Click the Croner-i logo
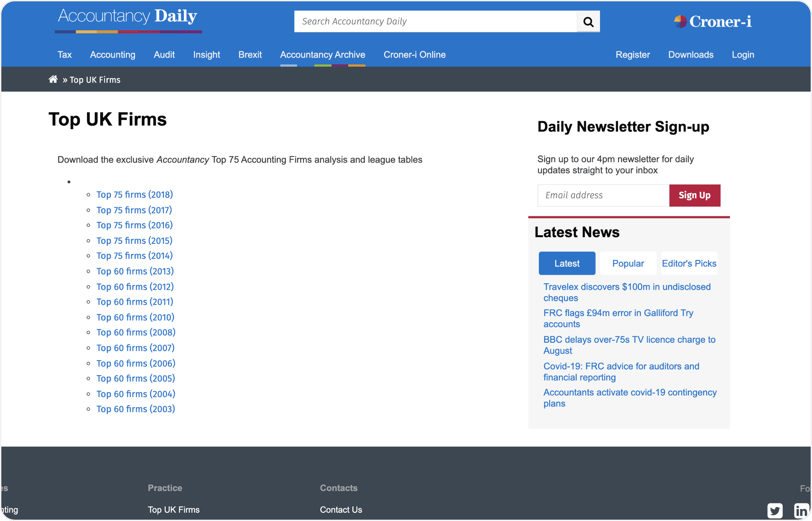 712,22
